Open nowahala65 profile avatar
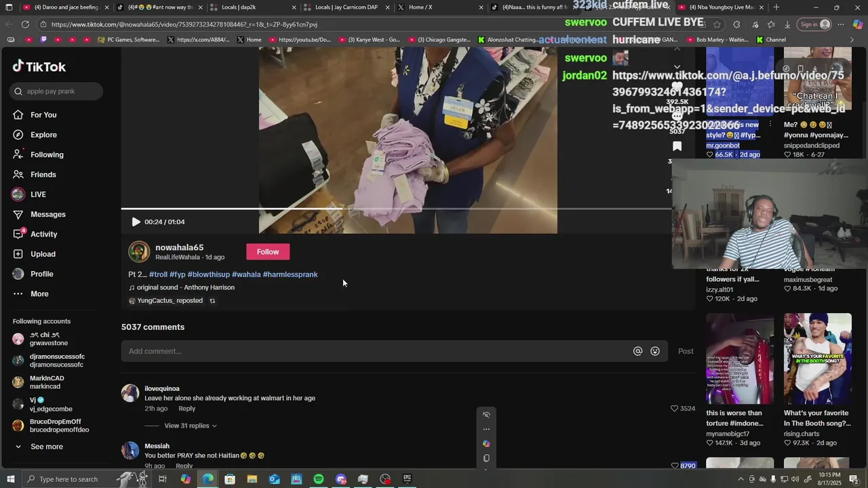 point(139,251)
